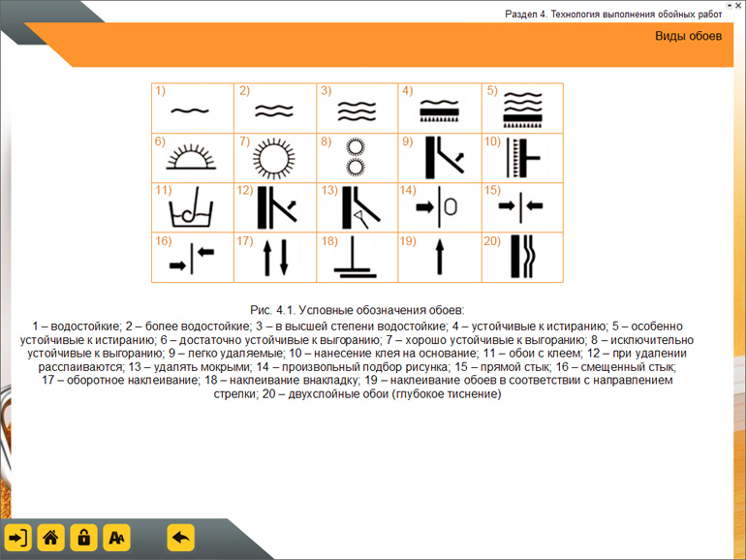The width and height of the screenshot is (746, 560).
Task: Click the section title 'Раздел 4' header
Action: coord(613,15)
